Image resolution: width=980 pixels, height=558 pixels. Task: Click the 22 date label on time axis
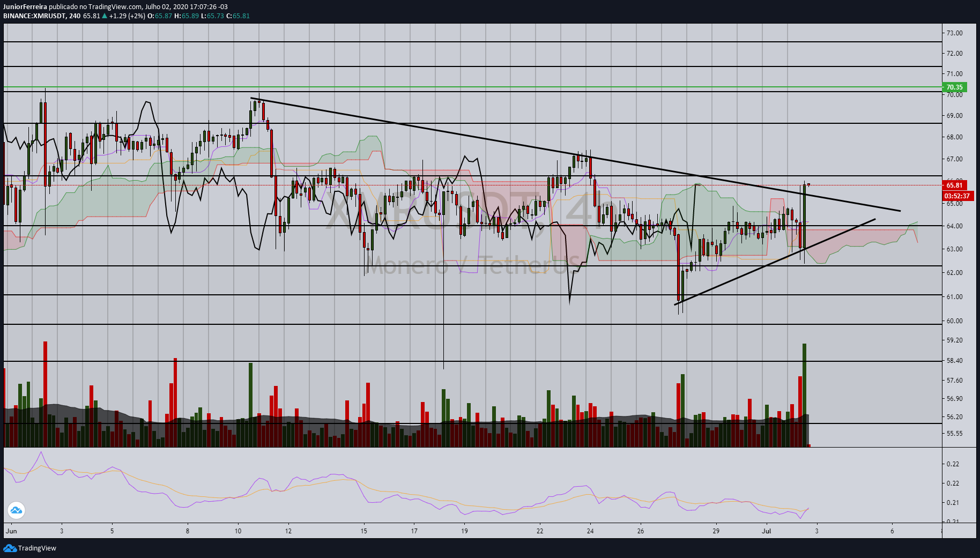(540, 531)
